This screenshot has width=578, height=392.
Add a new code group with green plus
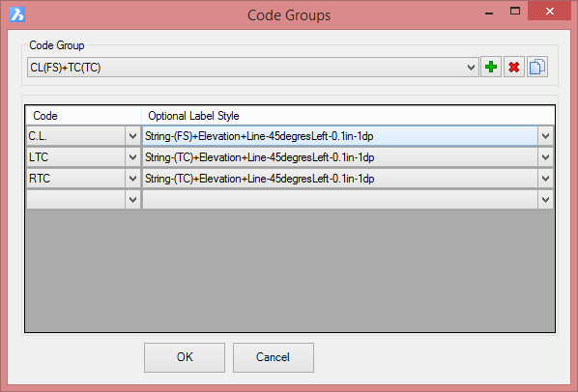coord(491,67)
